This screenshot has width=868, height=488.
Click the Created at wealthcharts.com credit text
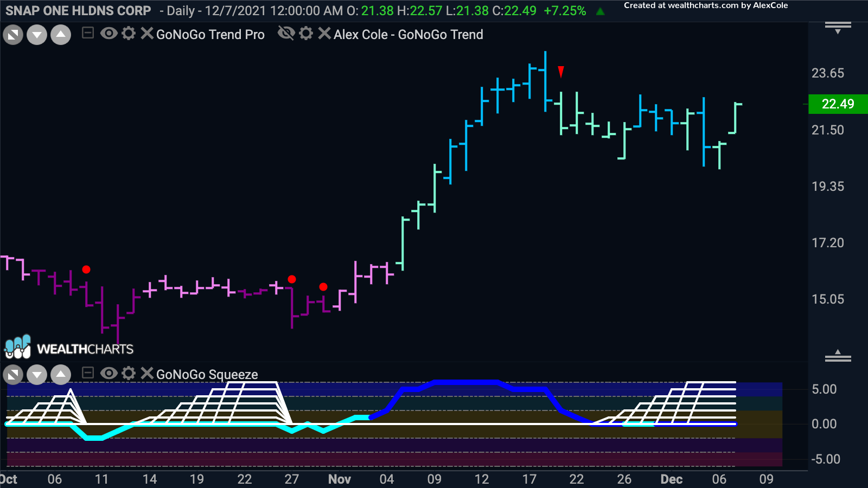coord(706,5)
